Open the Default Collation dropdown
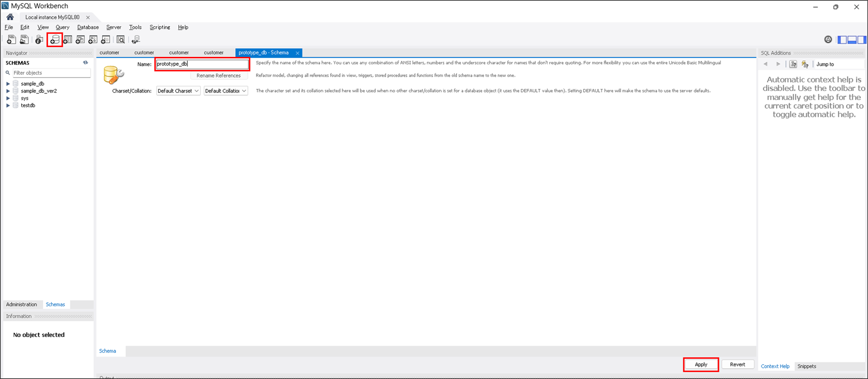Screen dimensions: 868x379 coord(226,91)
